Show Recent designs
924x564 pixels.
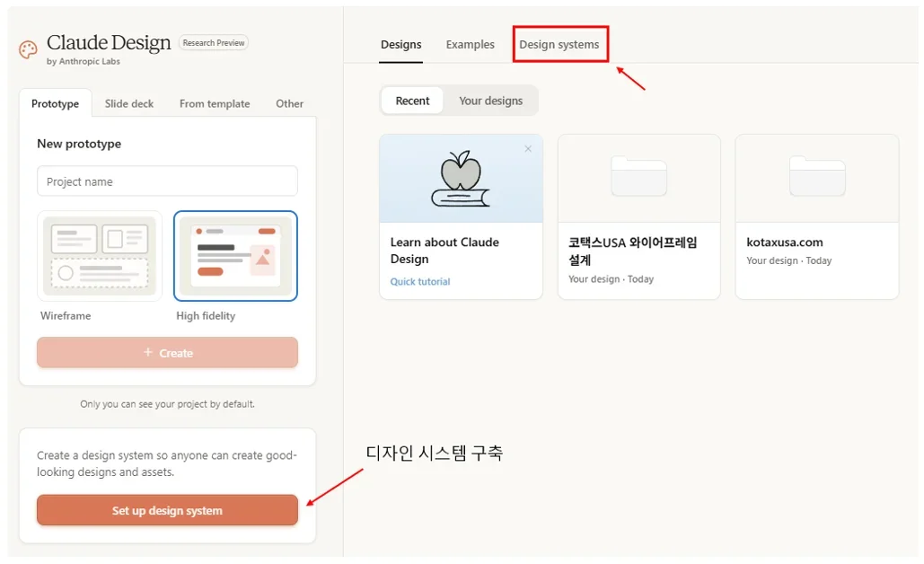coord(412,101)
